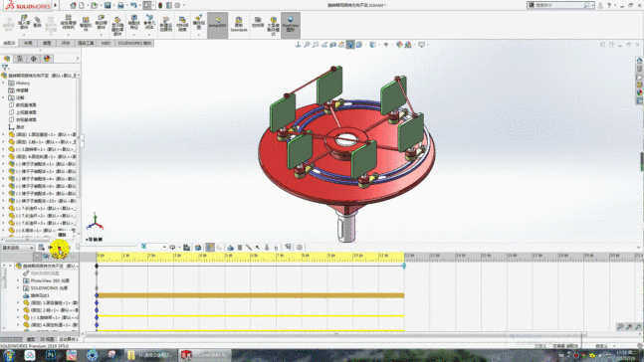Click the Open document icon

94,5
